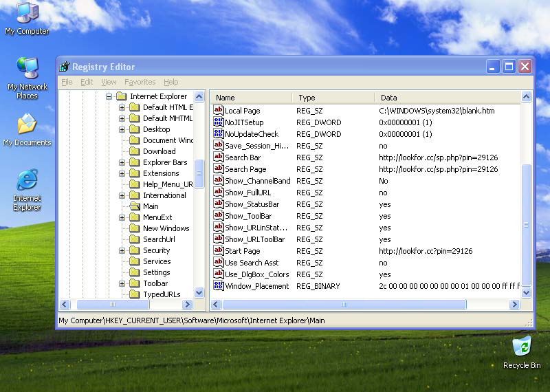Click the NoJITSetup DWORD value icon
This screenshot has width=550, height=392.
pyautogui.click(x=218, y=122)
